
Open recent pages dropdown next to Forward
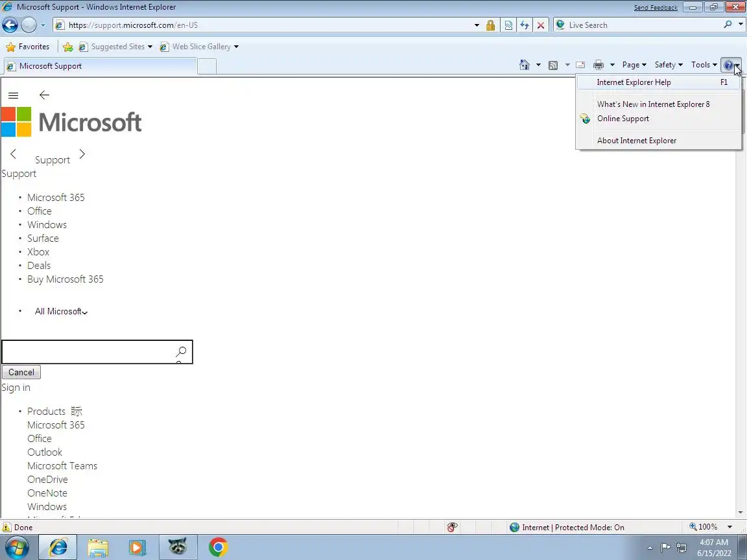(x=43, y=25)
